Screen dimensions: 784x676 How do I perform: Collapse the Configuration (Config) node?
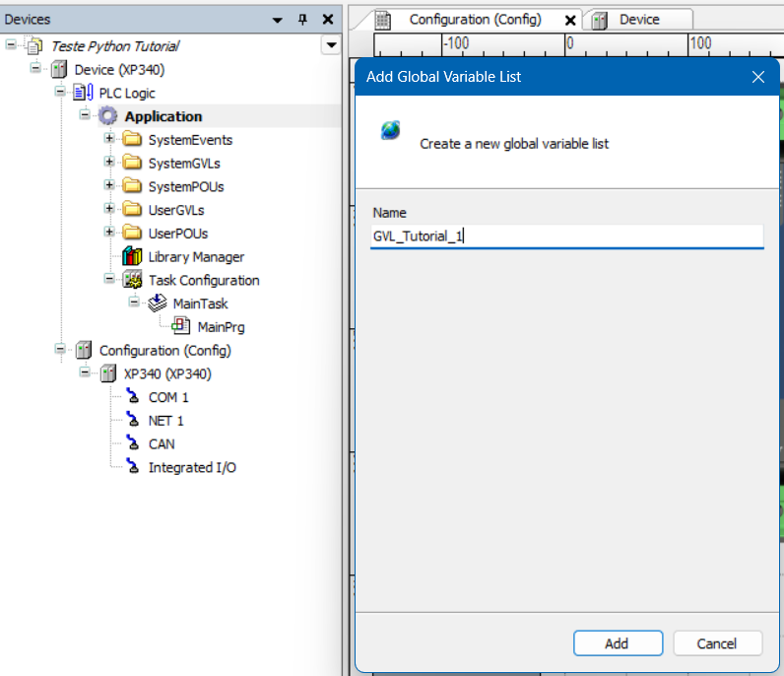coord(61,351)
